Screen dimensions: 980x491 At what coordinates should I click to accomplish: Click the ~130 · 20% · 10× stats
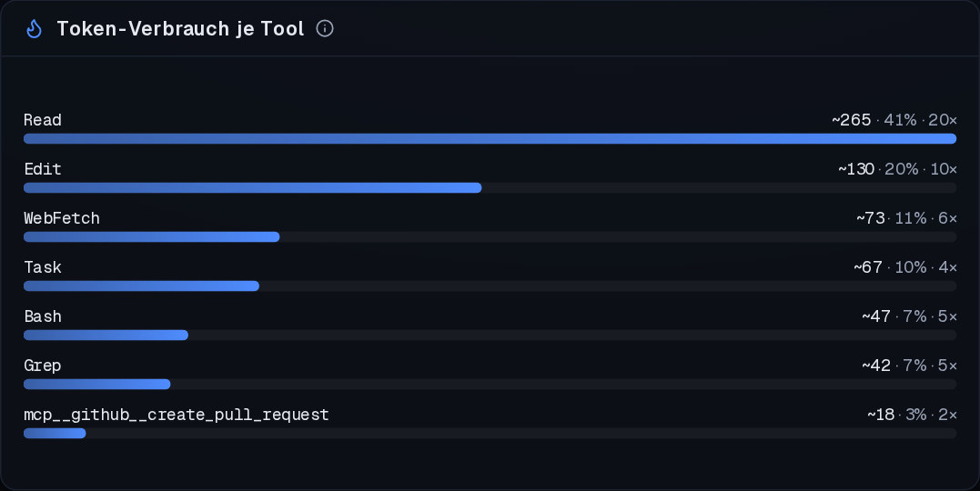897,169
